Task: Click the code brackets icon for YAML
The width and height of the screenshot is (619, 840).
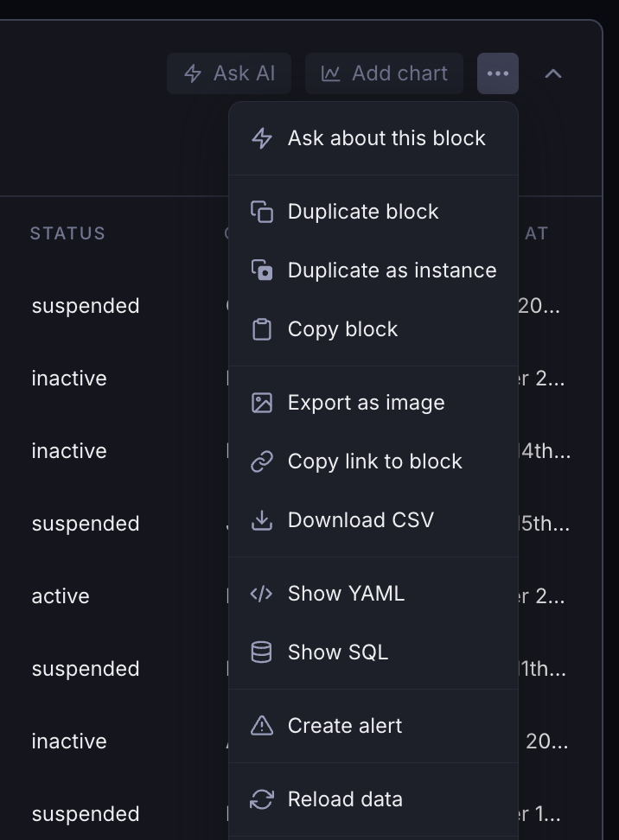Action: click(261, 594)
